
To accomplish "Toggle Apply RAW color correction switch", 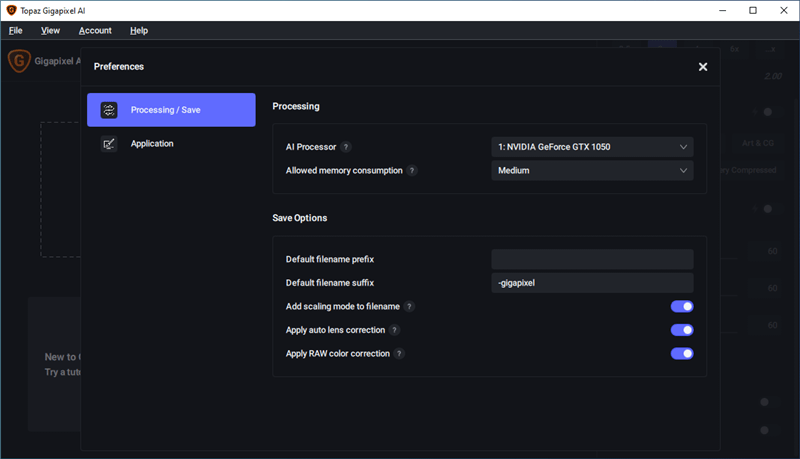I will pos(682,353).
